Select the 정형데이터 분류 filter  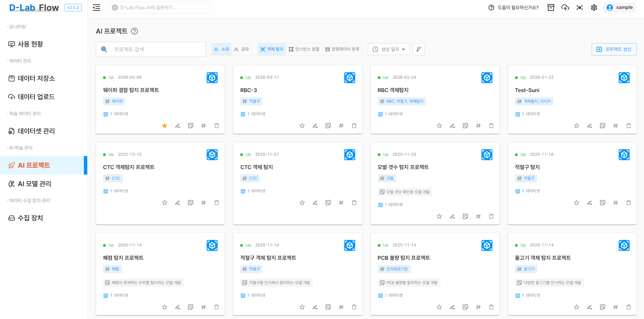342,49
